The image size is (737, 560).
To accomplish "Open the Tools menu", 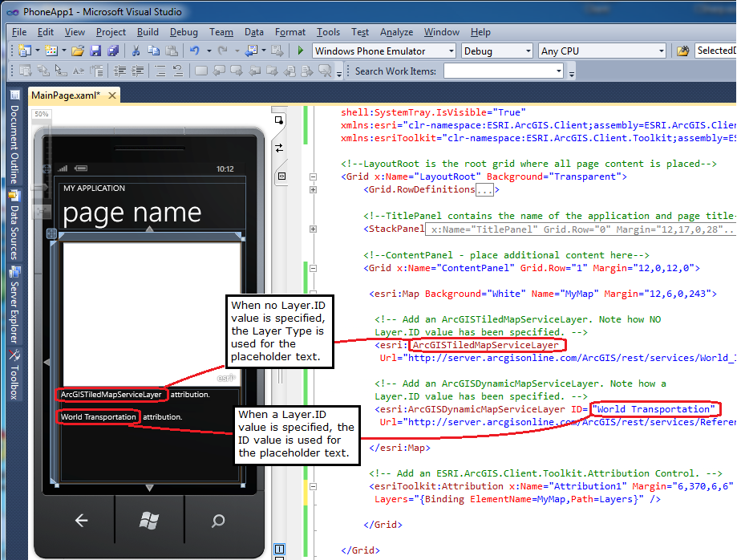I will [328, 32].
